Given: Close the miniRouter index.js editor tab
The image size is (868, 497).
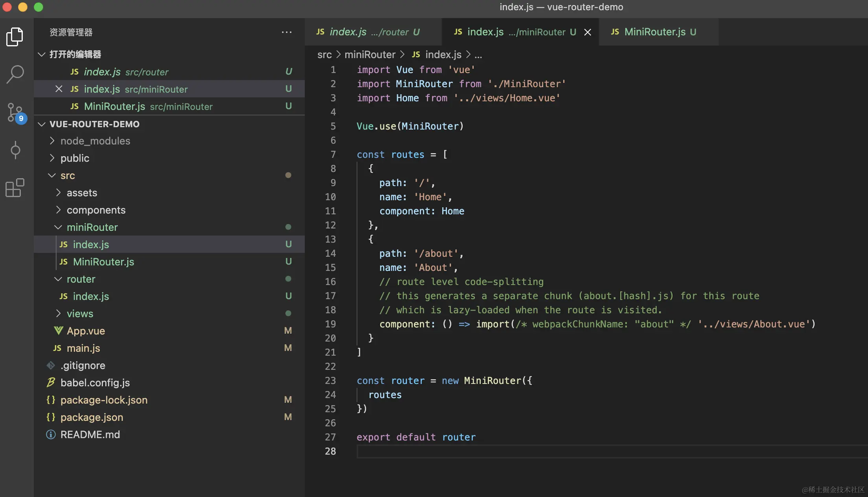Looking at the screenshot, I should pyautogui.click(x=588, y=32).
